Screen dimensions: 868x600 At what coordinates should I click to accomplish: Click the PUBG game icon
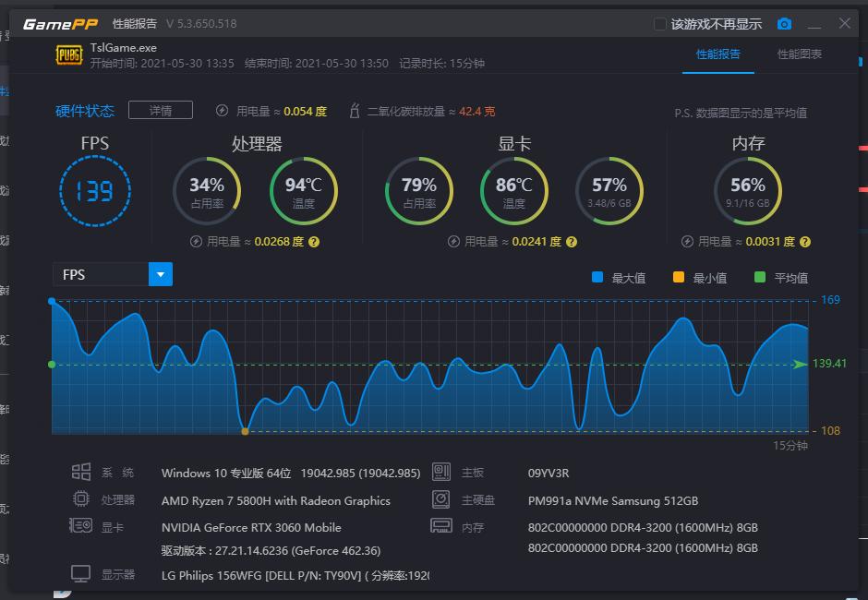tap(69, 54)
